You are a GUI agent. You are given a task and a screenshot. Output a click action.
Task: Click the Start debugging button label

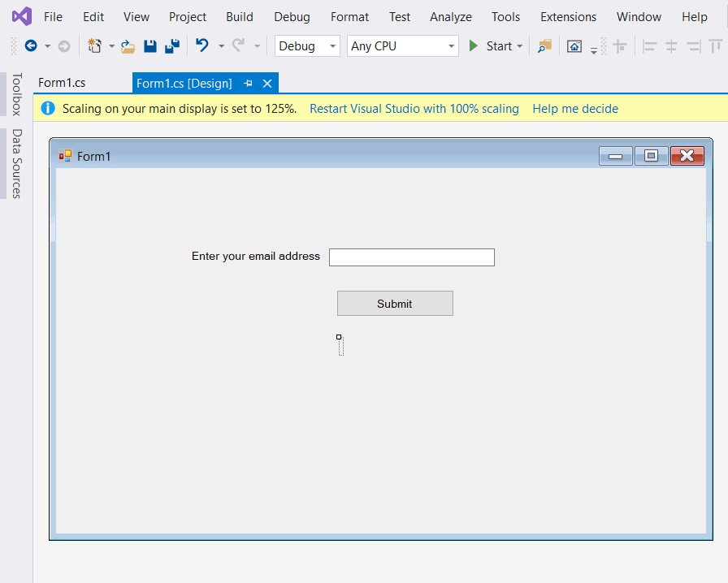coord(499,46)
